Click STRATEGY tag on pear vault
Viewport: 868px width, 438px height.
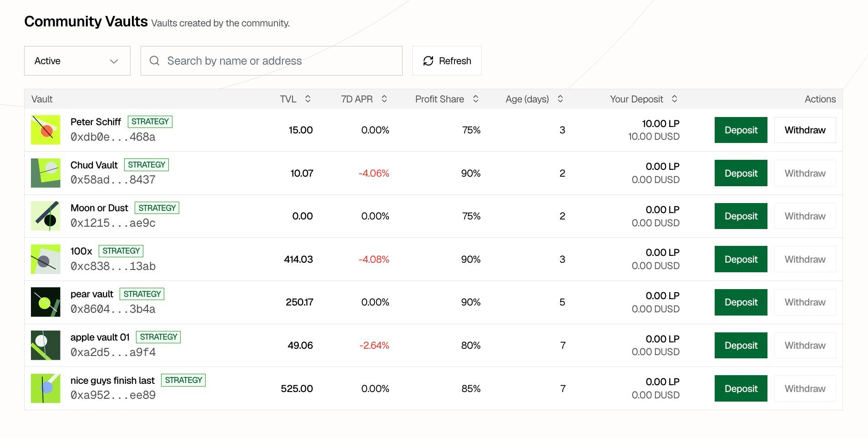142,294
